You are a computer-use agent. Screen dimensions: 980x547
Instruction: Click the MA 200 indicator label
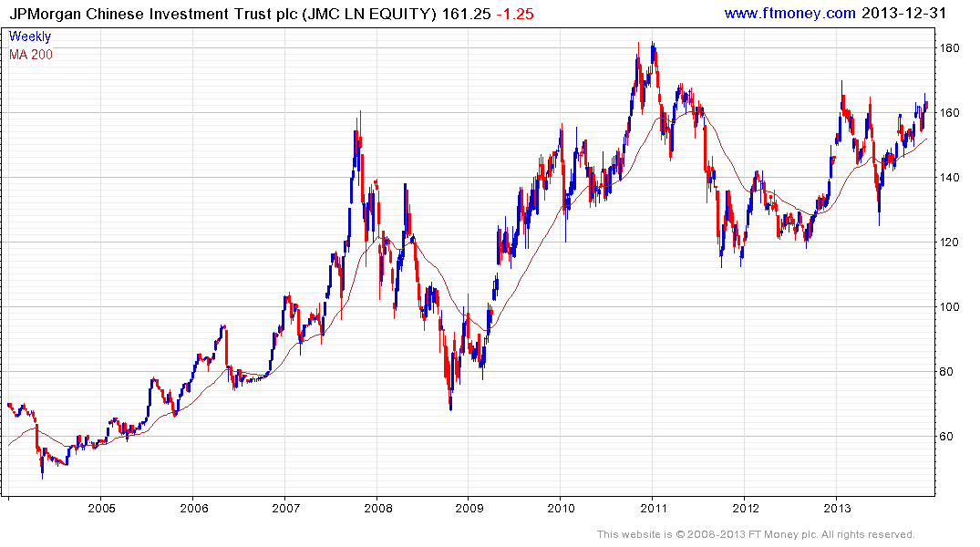pyautogui.click(x=31, y=55)
